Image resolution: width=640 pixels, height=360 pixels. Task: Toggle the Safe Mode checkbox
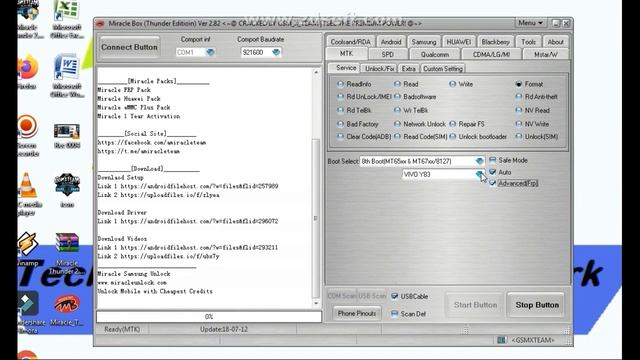point(493,160)
